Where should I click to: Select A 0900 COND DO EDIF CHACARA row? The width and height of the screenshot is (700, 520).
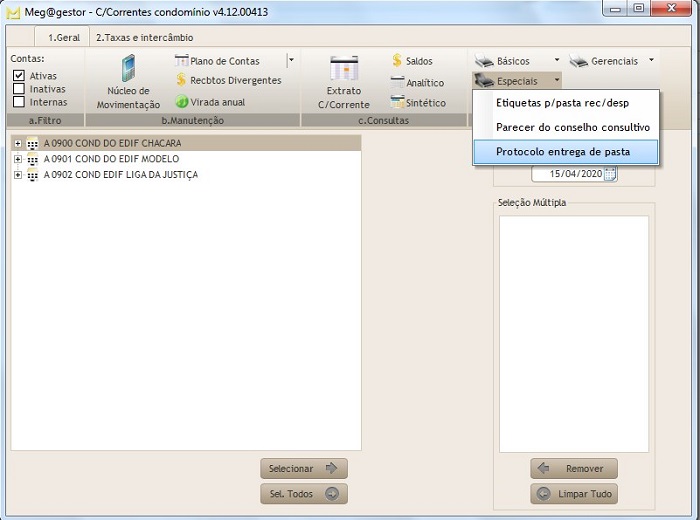pyautogui.click(x=186, y=143)
